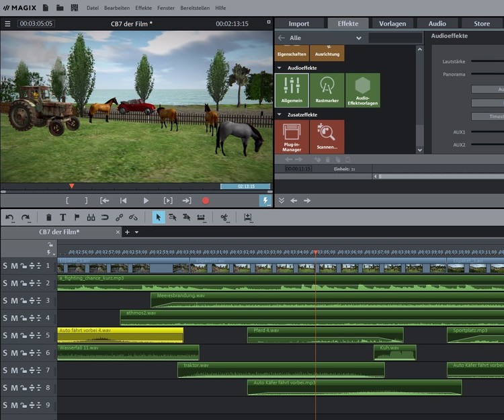Open the project tab dropdown arrow
This screenshot has height=420, width=504.
136,232
